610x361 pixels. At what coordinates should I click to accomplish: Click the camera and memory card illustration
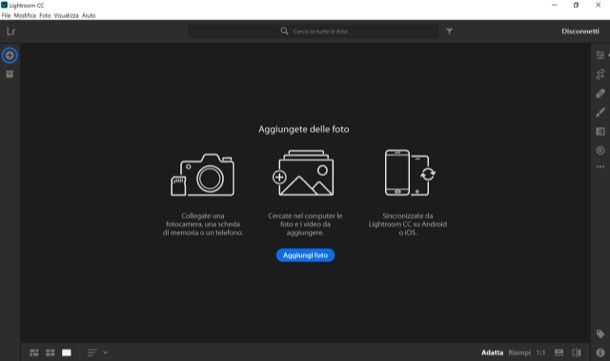click(x=202, y=175)
